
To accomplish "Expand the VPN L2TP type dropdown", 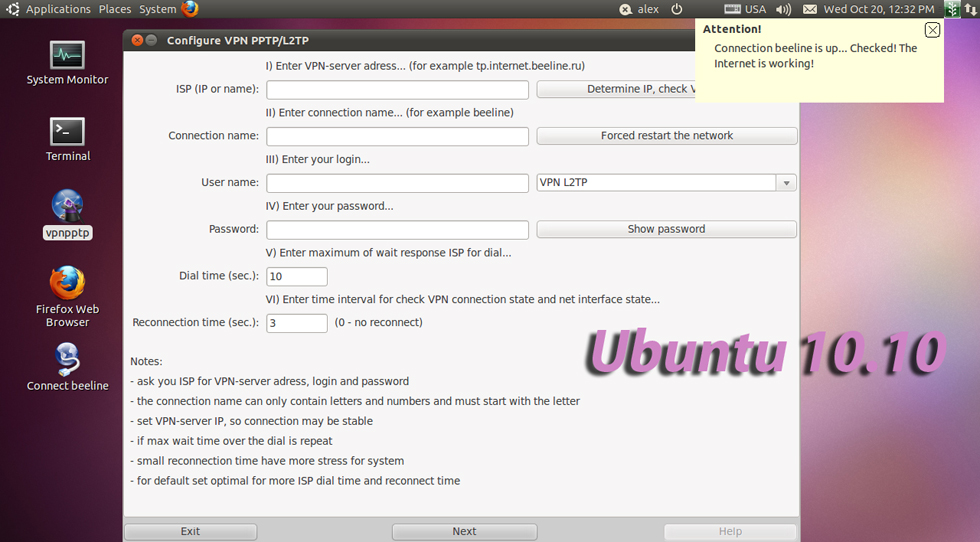I will click(786, 183).
